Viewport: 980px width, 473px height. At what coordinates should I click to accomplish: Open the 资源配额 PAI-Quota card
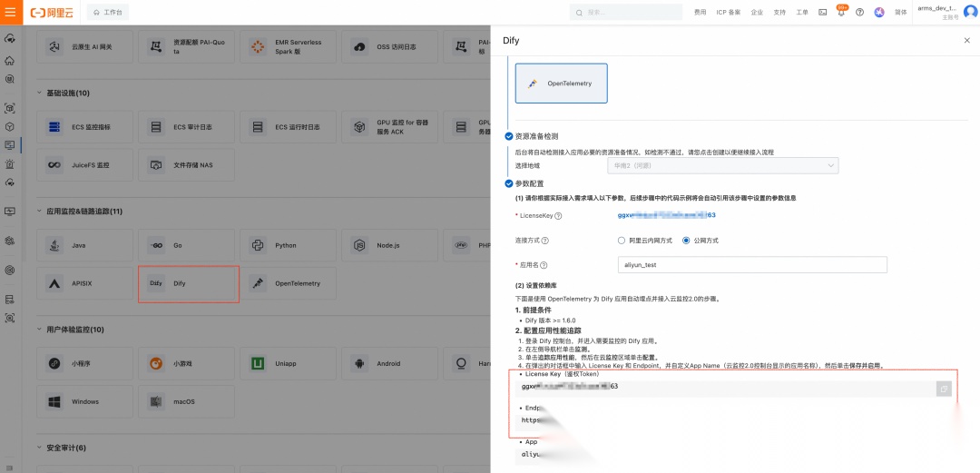point(186,47)
